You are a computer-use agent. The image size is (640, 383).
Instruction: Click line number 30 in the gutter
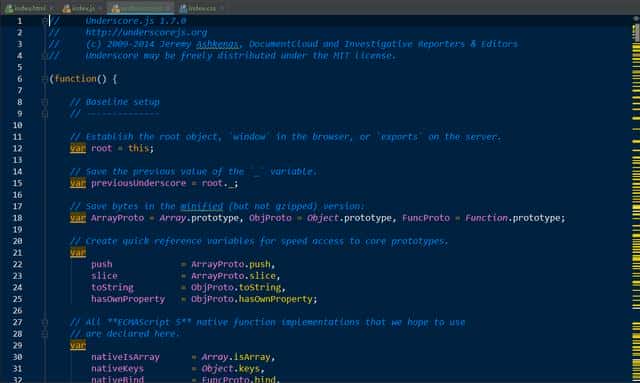(x=17, y=357)
